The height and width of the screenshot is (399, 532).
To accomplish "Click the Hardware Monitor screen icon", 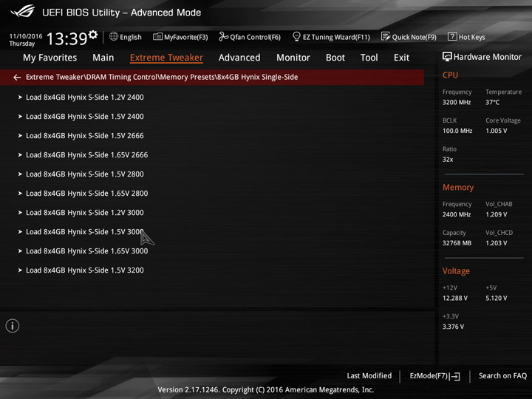I will (447, 57).
